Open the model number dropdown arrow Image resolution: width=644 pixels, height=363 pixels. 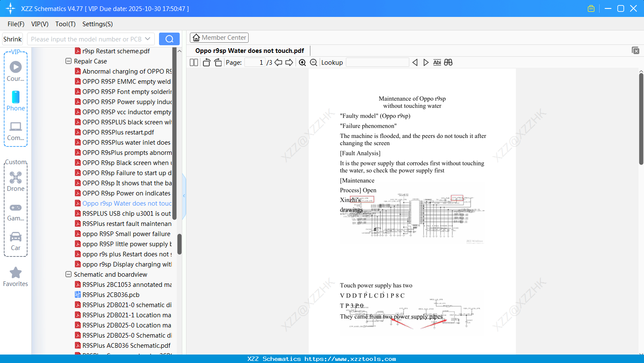click(x=148, y=39)
